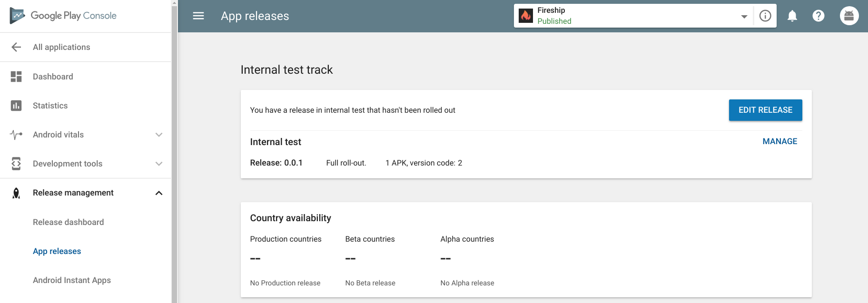868x303 pixels.
Task: Click the Android vitals heartbeat icon
Action: 16,135
